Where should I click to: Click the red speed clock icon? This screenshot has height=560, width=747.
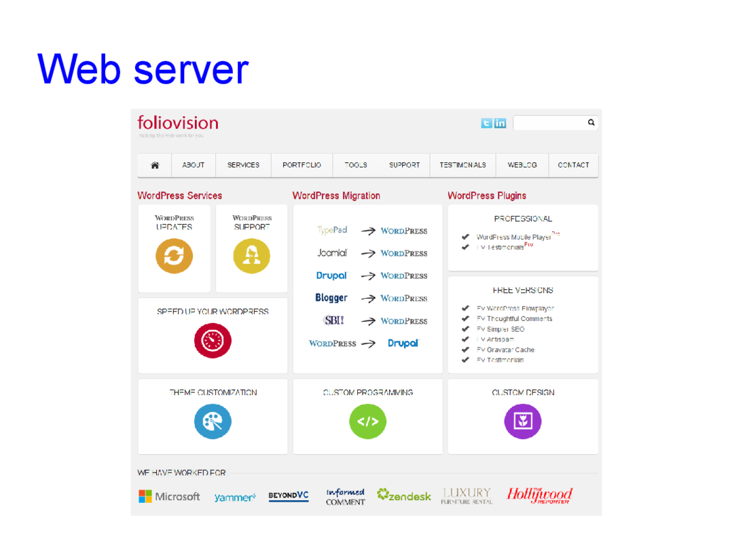213,341
